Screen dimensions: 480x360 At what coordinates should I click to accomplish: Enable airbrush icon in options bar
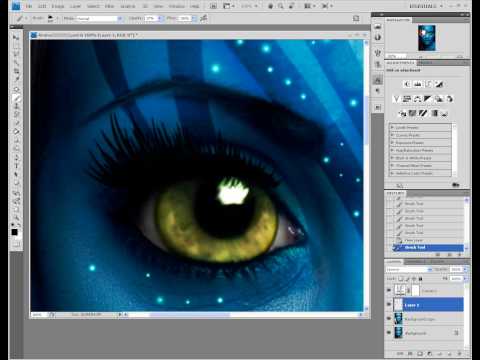tap(203, 18)
